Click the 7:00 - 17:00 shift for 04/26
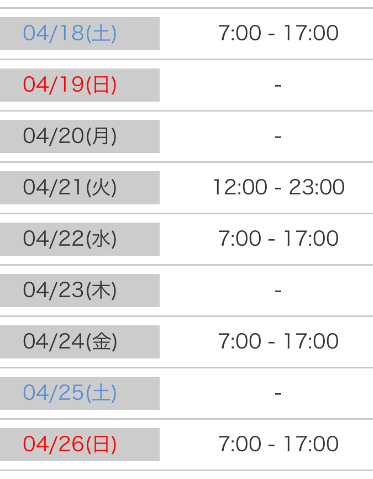The image size is (373, 479). click(278, 444)
